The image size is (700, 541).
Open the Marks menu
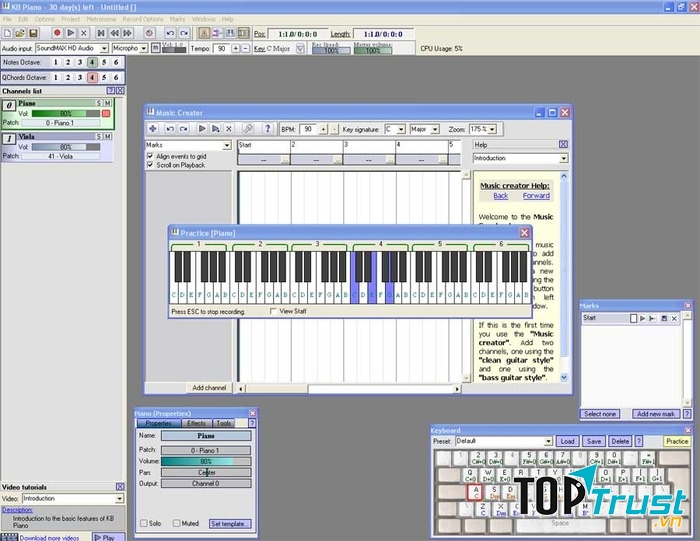(177, 19)
